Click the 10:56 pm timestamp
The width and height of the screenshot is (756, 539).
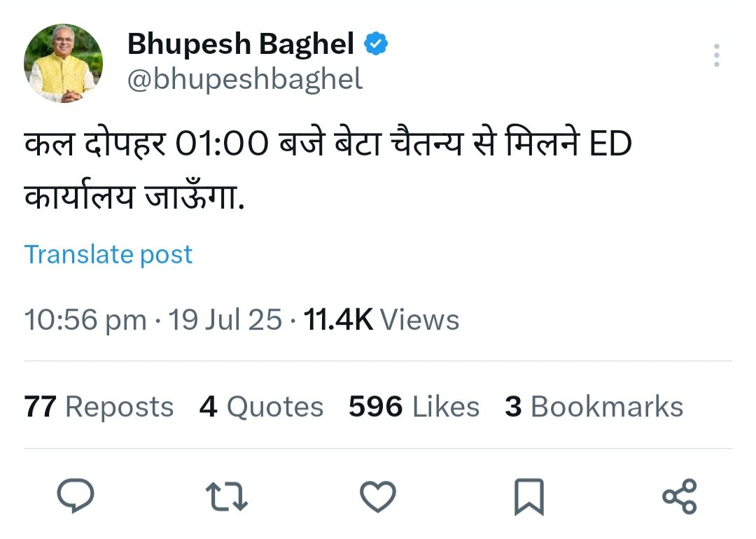[x=85, y=320]
